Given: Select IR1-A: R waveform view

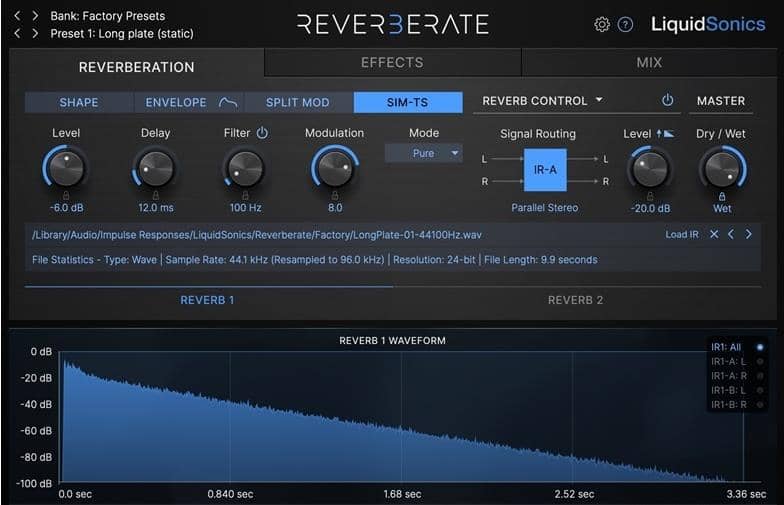Looking at the screenshot, I should (737, 376).
